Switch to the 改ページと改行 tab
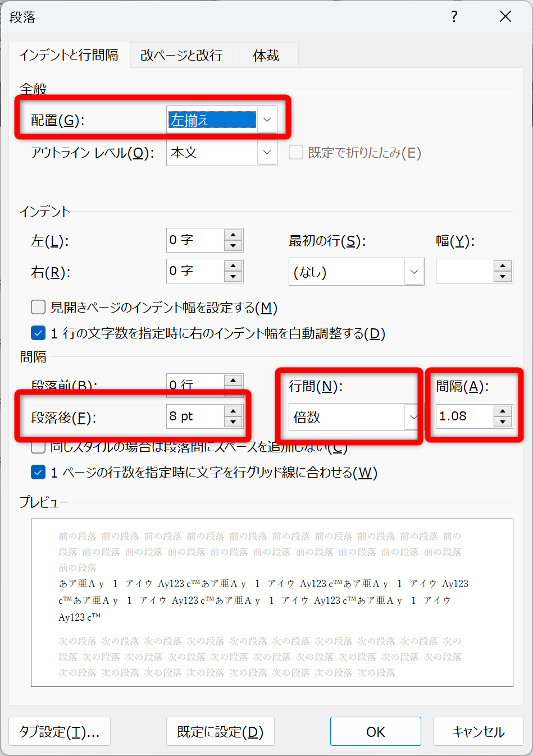This screenshot has width=533, height=756. point(181,55)
